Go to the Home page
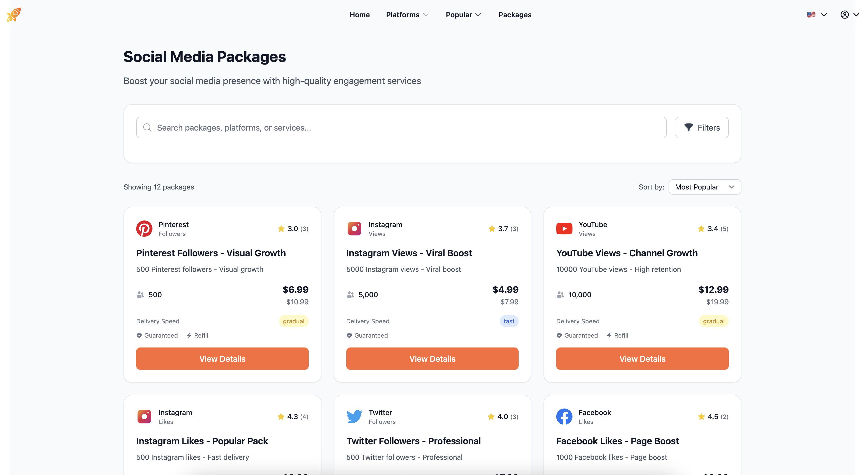This screenshot has width=868, height=475. click(x=360, y=15)
